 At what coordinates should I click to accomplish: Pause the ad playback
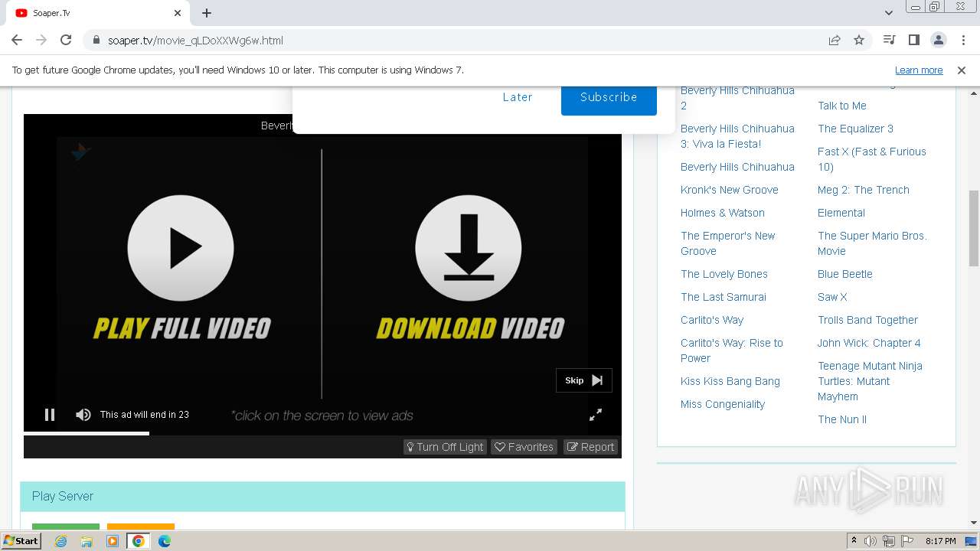pos(50,415)
